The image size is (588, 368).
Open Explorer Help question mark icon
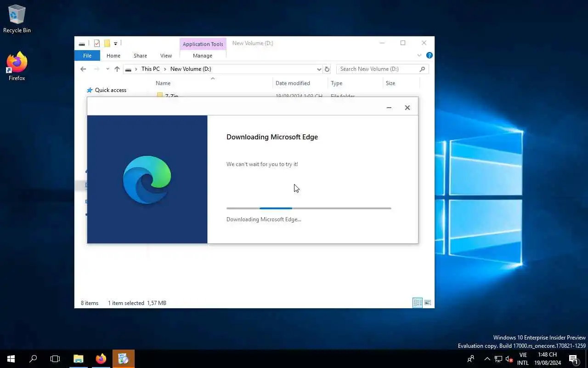point(429,55)
